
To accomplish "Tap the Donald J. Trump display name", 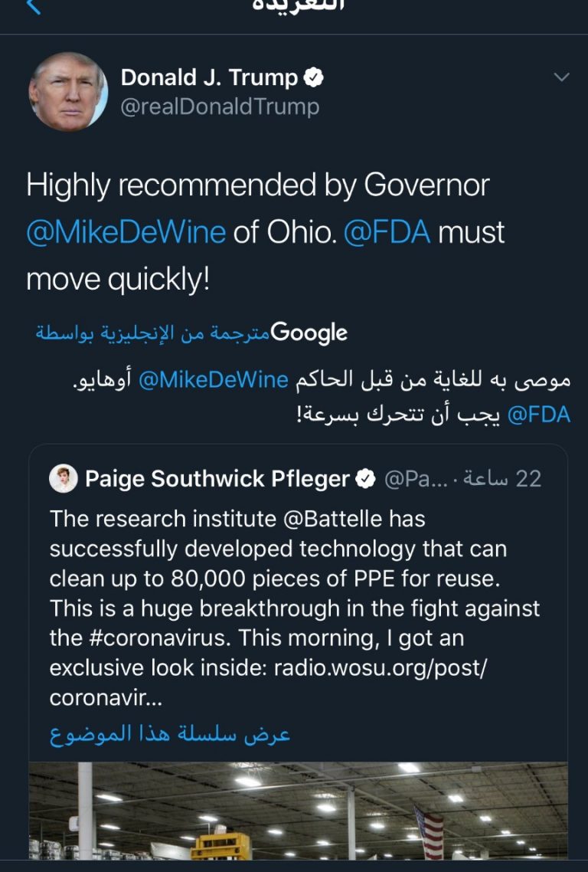I will coord(209,77).
